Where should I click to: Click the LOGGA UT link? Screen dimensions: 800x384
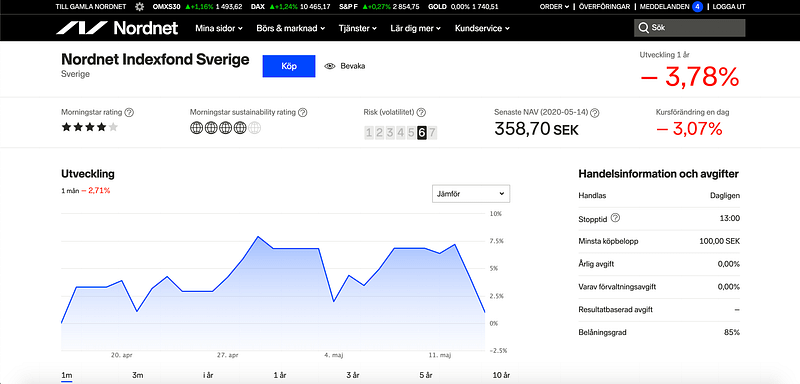tap(729, 7)
